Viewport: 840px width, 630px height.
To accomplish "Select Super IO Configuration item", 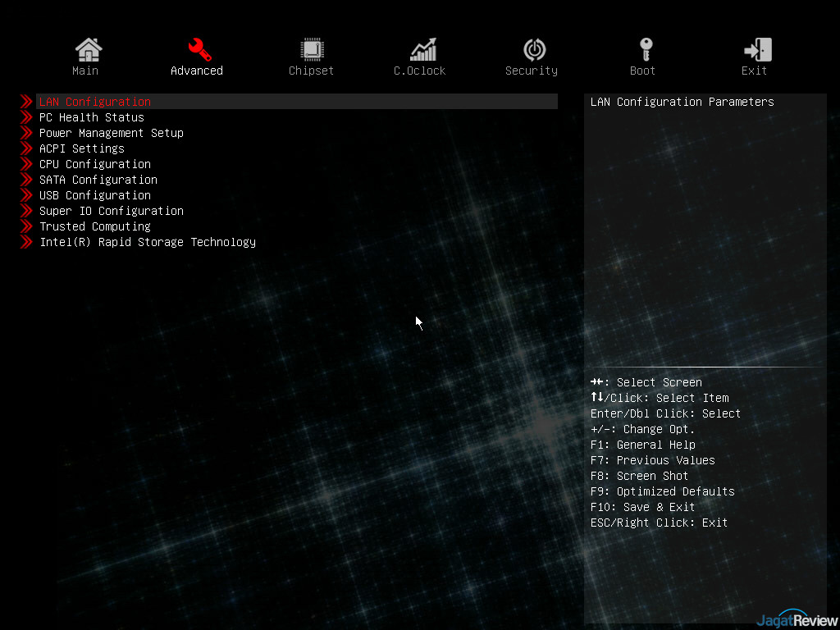I will 111,211.
